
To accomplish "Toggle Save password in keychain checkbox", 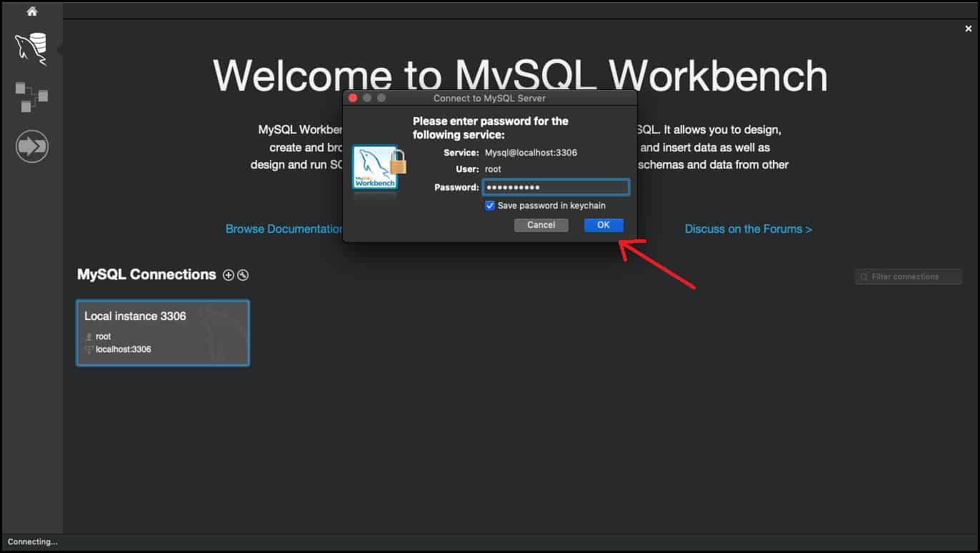I will [490, 206].
